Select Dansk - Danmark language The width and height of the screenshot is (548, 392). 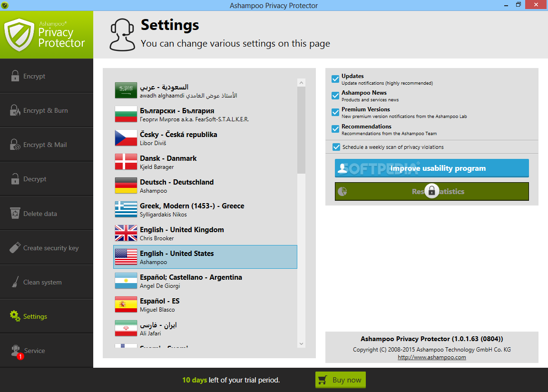pyautogui.click(x=205, y=162)
